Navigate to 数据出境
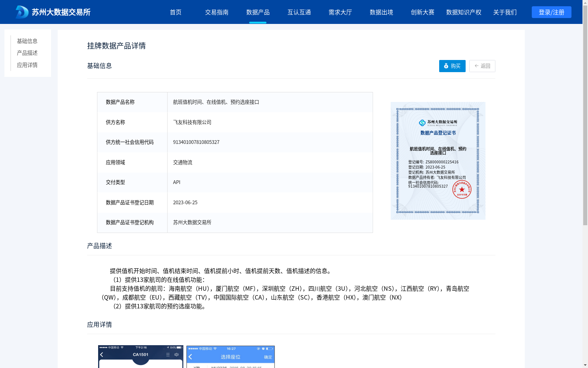 381,12
